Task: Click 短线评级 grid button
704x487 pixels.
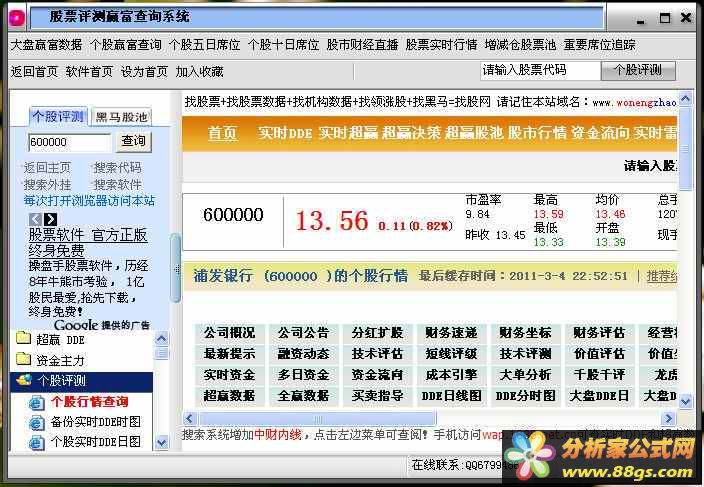Action: click(452, 354)
